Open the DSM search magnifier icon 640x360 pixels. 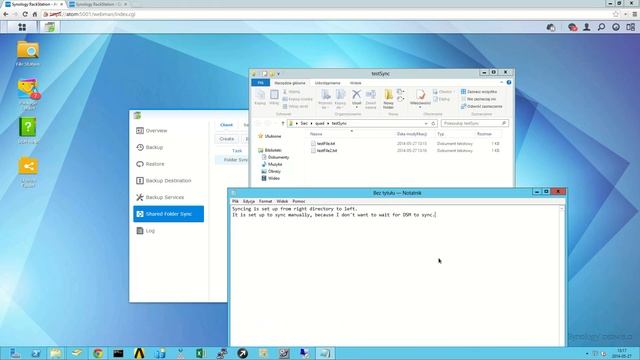601,27
